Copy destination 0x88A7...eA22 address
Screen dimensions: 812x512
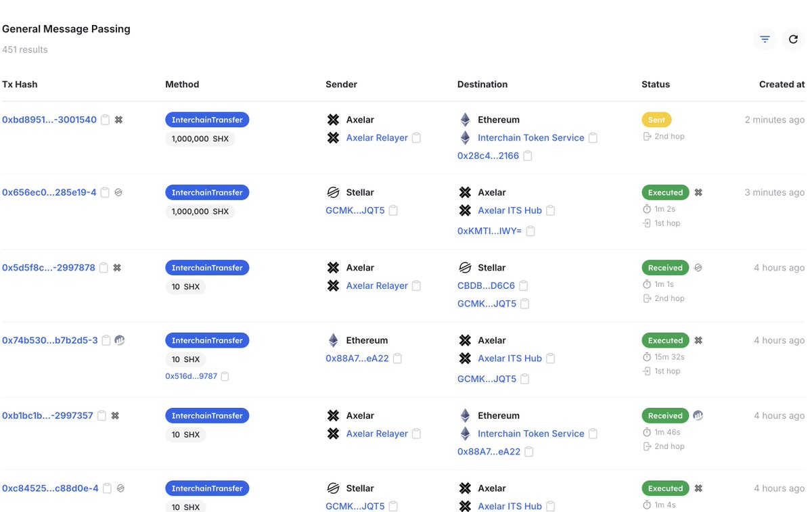529,452
